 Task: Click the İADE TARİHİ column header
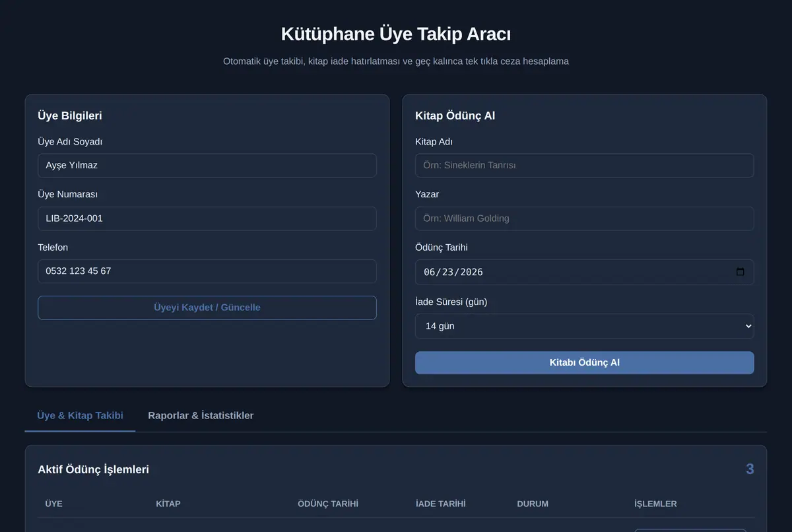click(441, 504)
